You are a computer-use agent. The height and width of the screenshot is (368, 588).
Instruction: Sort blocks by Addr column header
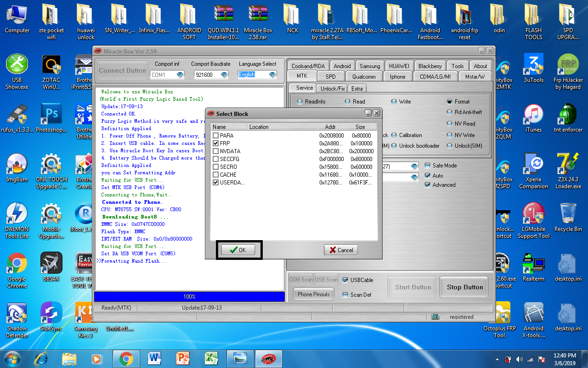pyautogui.click(x=330, y=126)
